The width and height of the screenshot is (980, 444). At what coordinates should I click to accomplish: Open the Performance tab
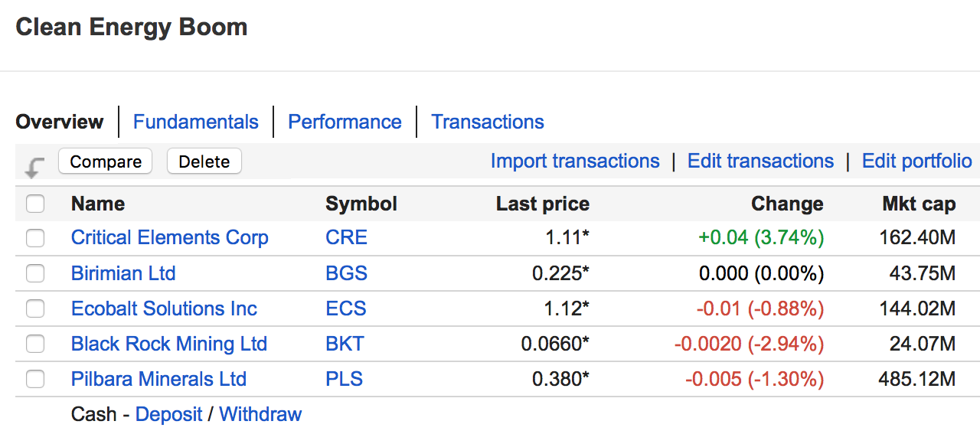(345, 122)
